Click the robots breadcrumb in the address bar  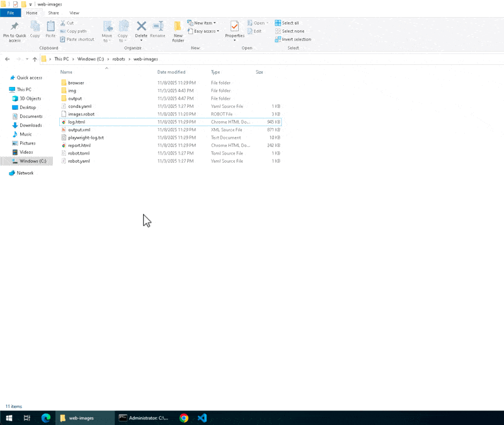click(x=118, y=59)
